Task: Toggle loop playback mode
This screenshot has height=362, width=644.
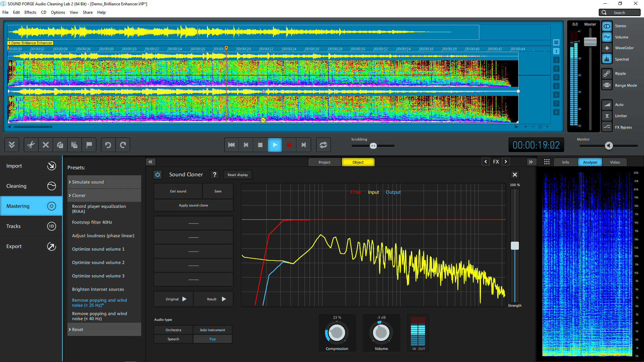Action: click(x=323, y=145)
